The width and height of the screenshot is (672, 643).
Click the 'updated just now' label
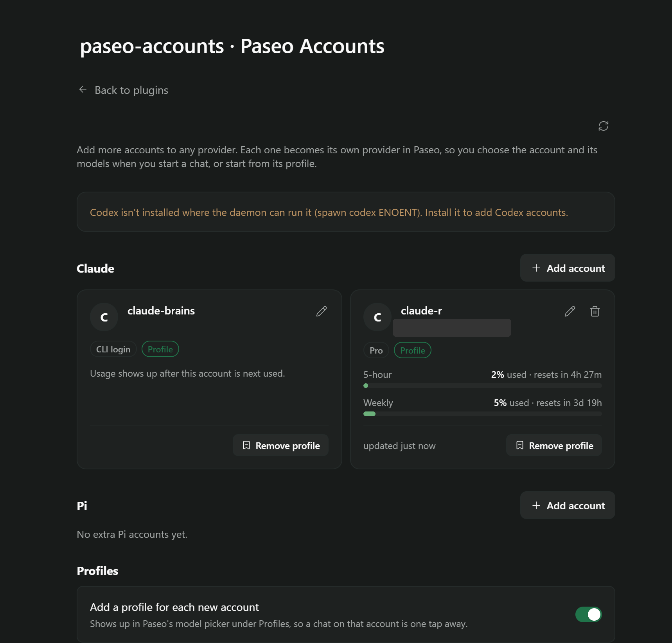[399, 446]
